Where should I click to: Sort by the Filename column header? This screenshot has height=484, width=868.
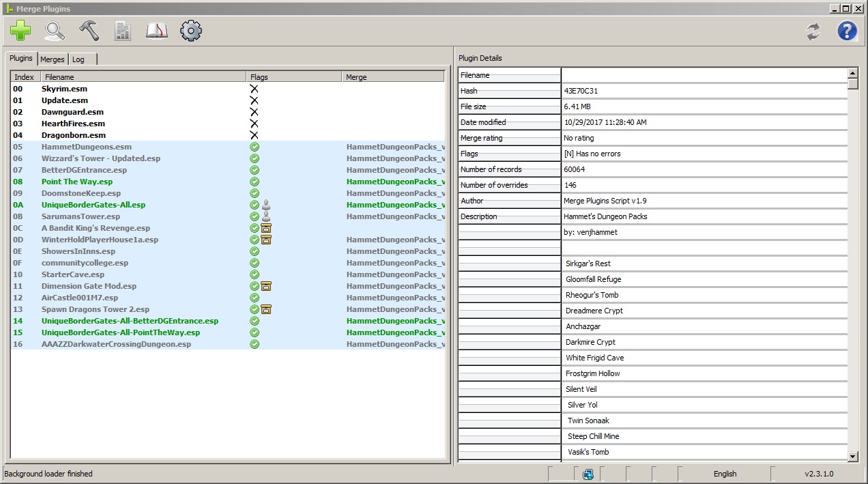tap(143, 77)
